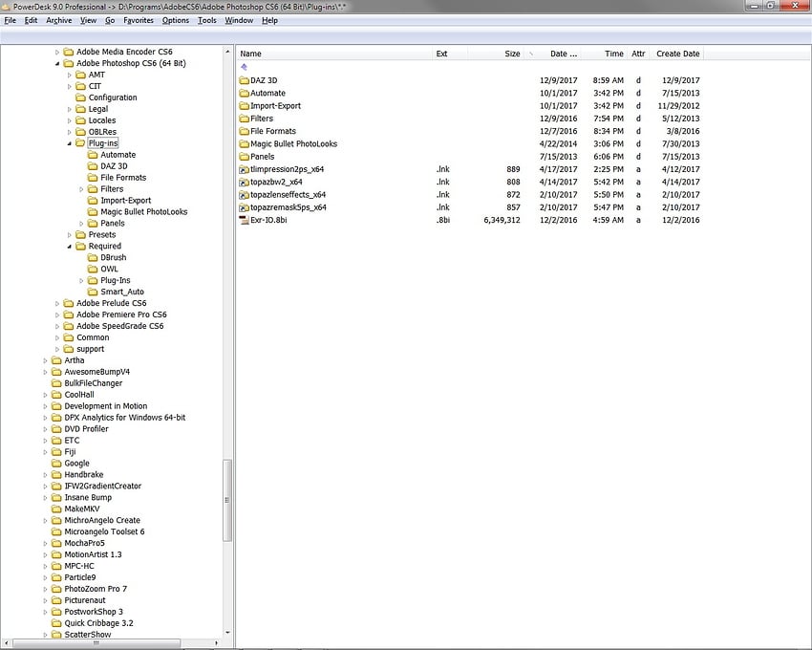This screenshot has height=650, width=812.
Task: Click the Smart_Auto folder icon in tree
Action: 92,292
